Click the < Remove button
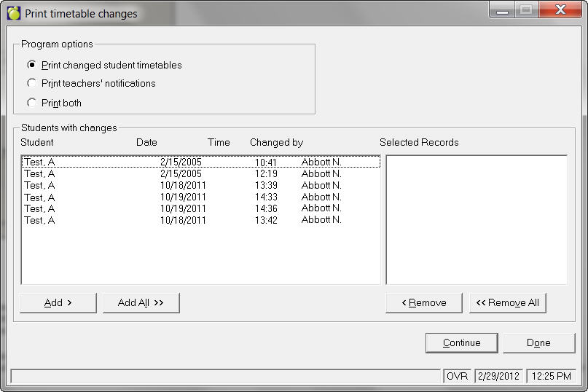This screenshot has height=392, width=588. coord(423,302)
